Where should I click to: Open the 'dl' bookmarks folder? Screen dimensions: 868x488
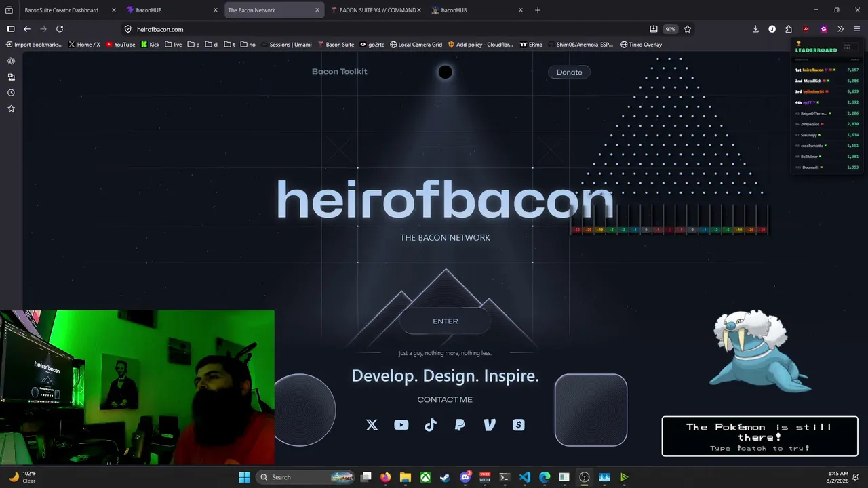[x=212, y=45]
